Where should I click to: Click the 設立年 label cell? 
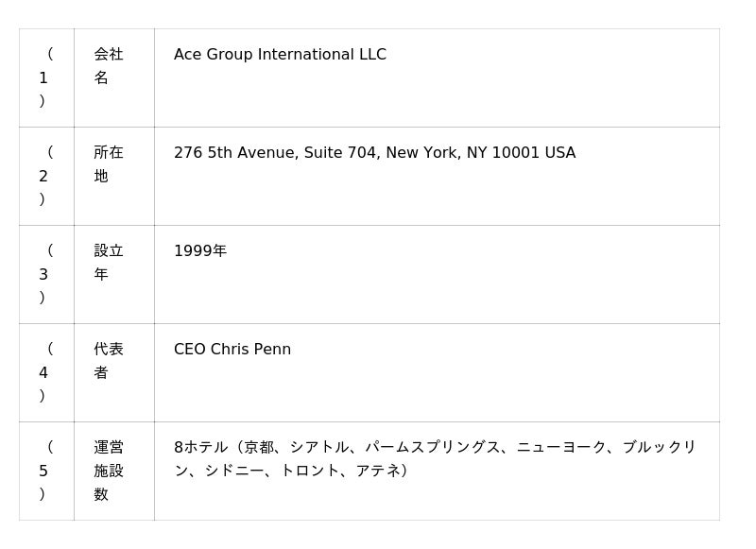(x=109, y=263)
